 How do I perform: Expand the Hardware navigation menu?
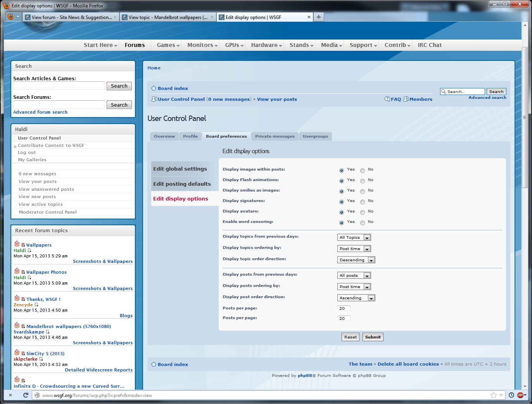267,45
